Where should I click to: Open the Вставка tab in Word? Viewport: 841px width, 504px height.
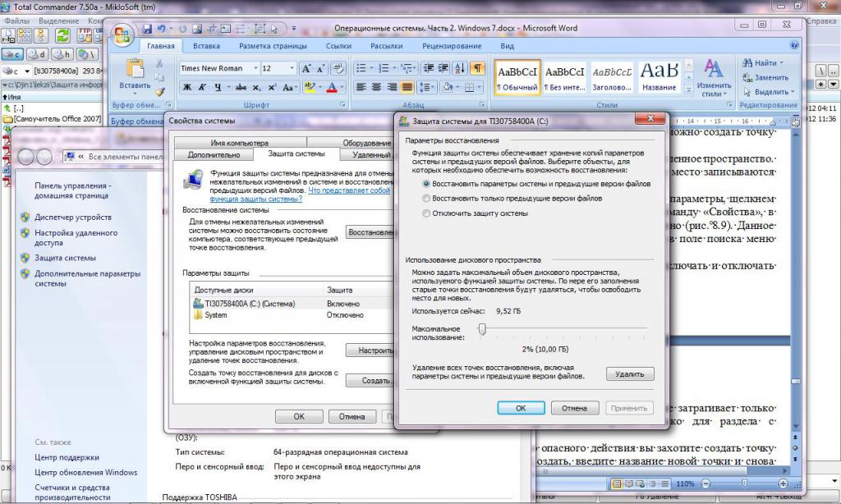coord(206,46)
